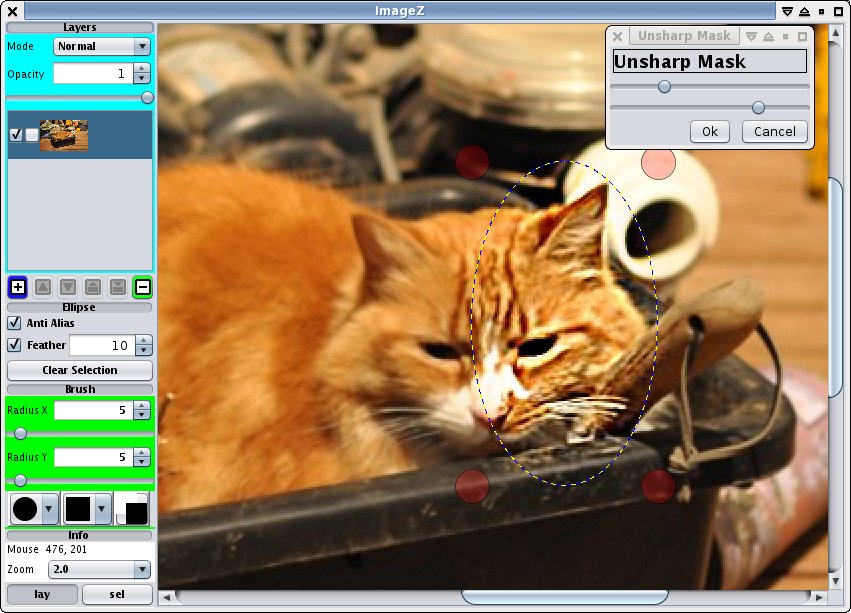The width and height of the screenshot is (851, 613).
Task: Click the Layers panel header
Action: pyautogui.click(x=80, y=27)
